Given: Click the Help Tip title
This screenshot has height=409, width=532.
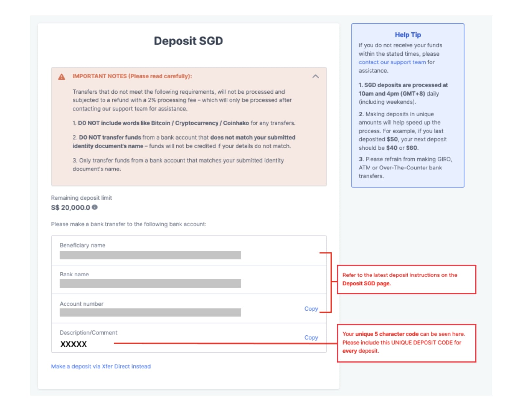Looking at the screenshot, I should (408, 35).
